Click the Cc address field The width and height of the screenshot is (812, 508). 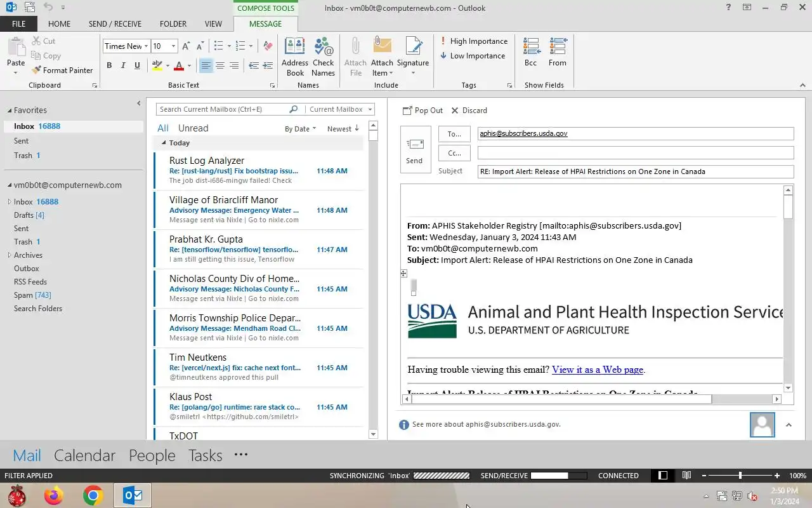click(635, 152)
